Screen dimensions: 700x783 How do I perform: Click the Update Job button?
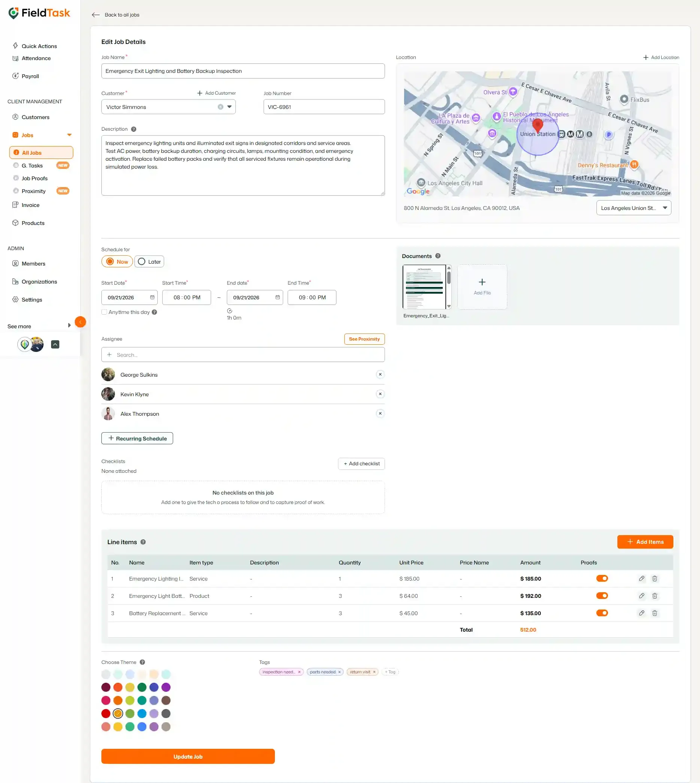188,756
